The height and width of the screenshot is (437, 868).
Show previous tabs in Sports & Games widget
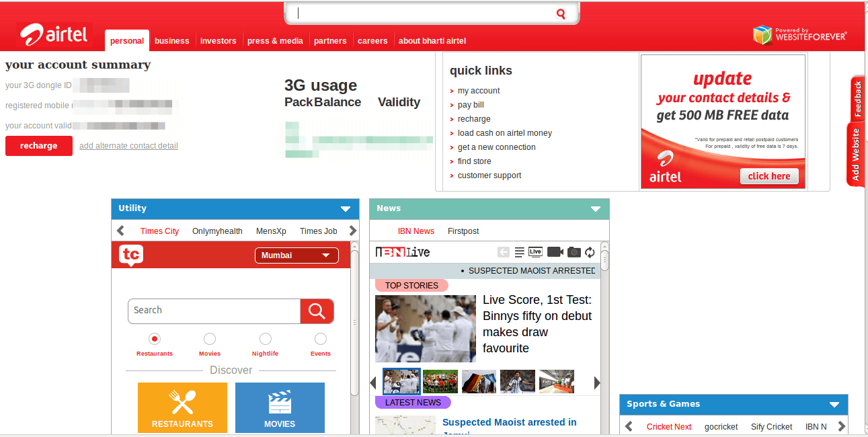(x=629, y=426)
